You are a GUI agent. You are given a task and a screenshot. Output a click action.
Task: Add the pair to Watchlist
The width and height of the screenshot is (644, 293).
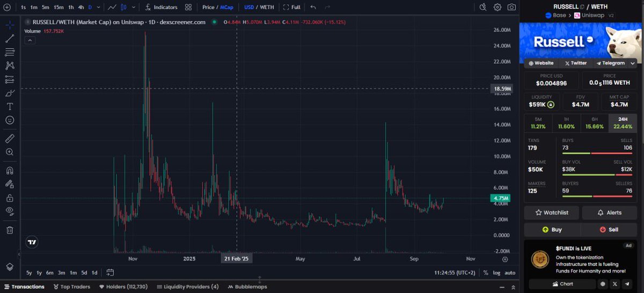(x=551, y=213)
